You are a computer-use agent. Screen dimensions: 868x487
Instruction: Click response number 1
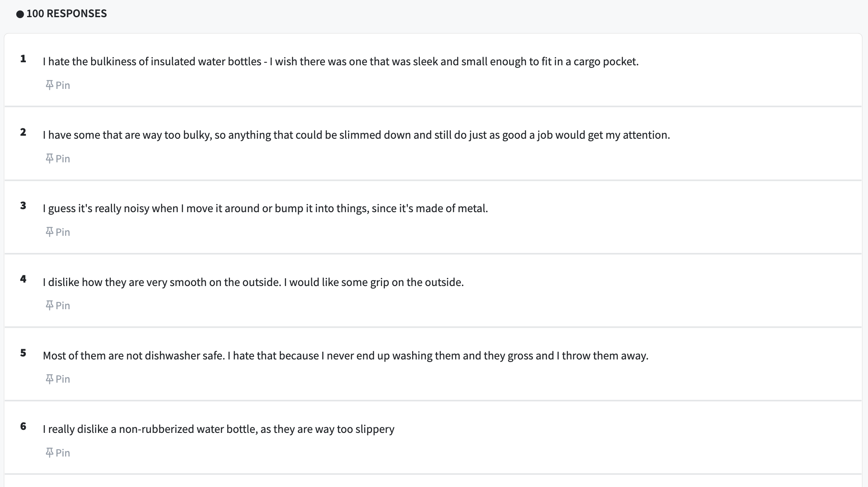(x=23, y=59)
